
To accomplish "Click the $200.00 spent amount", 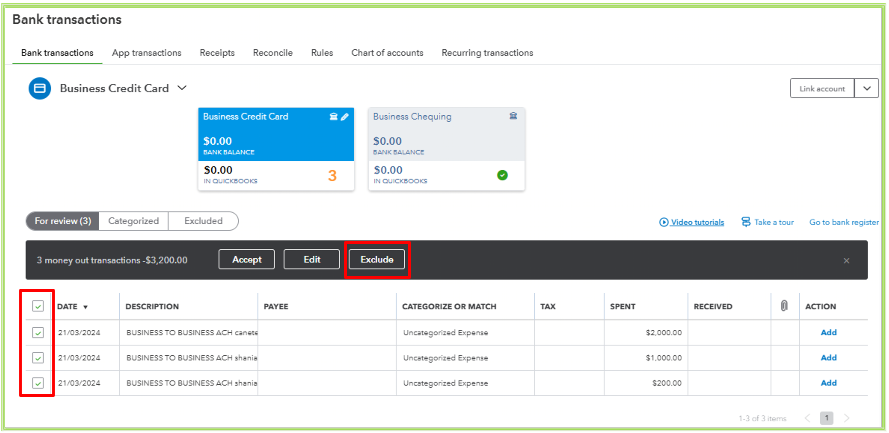I will (667, 383).
